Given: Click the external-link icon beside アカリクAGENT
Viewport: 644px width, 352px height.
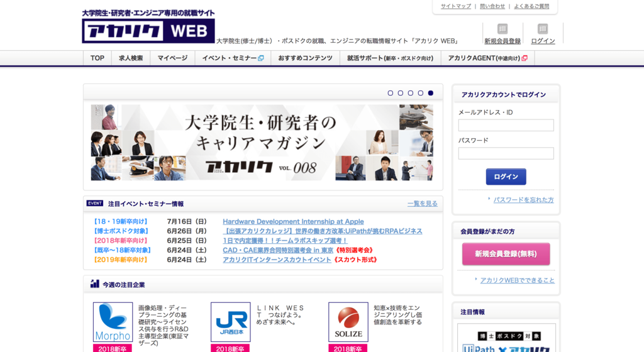Looking at the screenshot, I should pyautogui.click(x=525, y=58).
